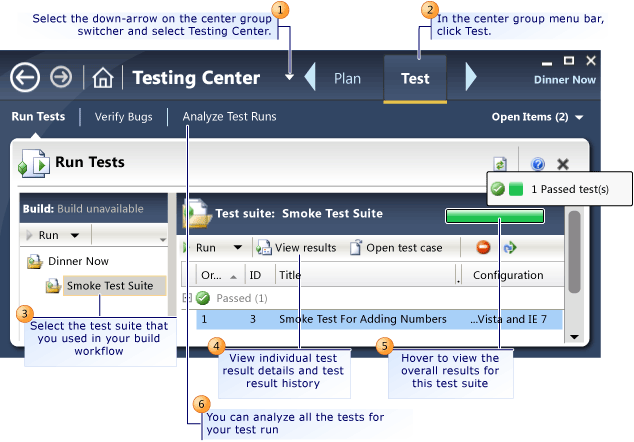
Task: Click the Dinner Now project label
Action: point(564,80)
